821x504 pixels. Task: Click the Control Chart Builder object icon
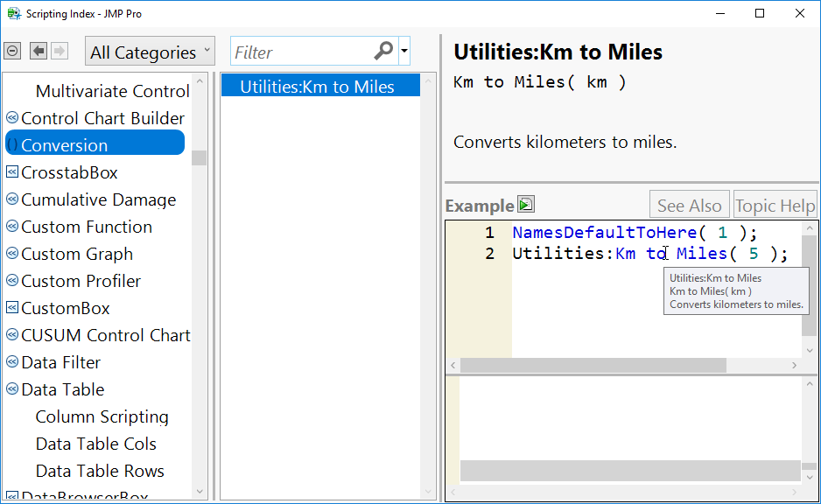[12, 118]
